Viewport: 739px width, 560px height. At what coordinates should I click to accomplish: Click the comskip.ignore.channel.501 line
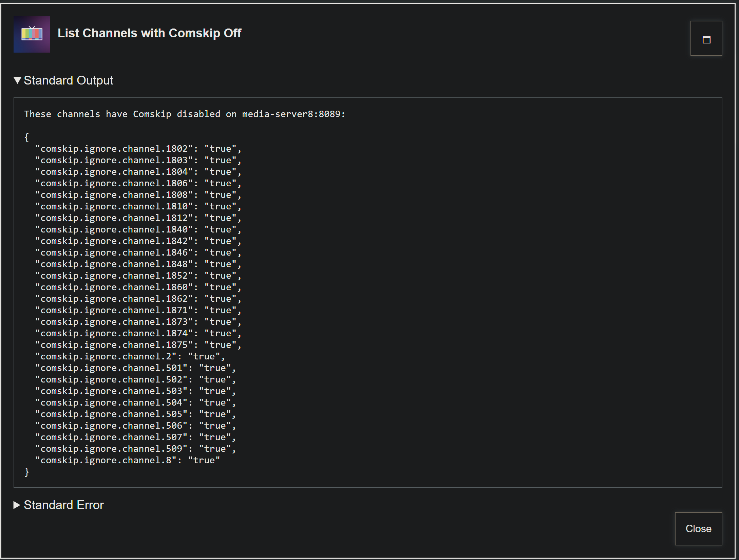[x=135, y=368]
